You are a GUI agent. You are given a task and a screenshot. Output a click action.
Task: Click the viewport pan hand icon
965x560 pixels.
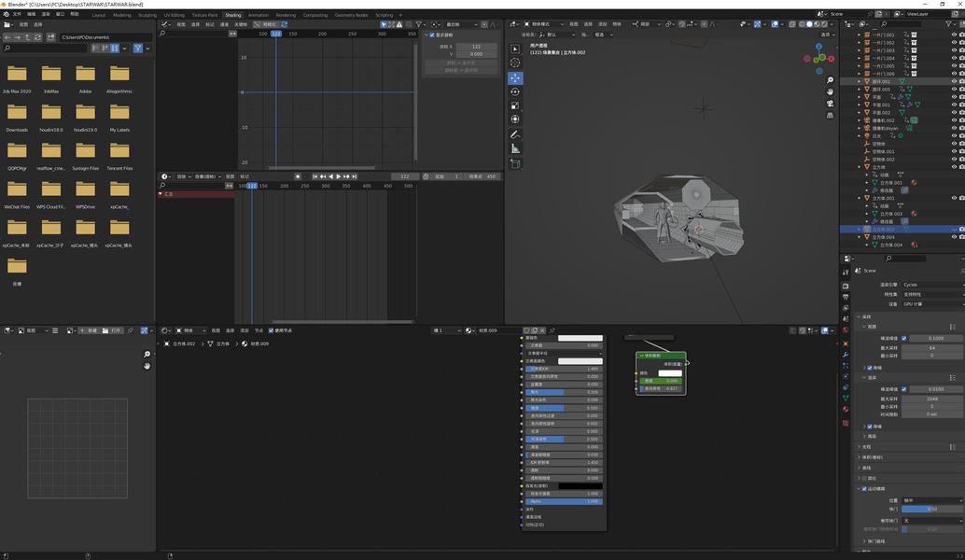830,91
